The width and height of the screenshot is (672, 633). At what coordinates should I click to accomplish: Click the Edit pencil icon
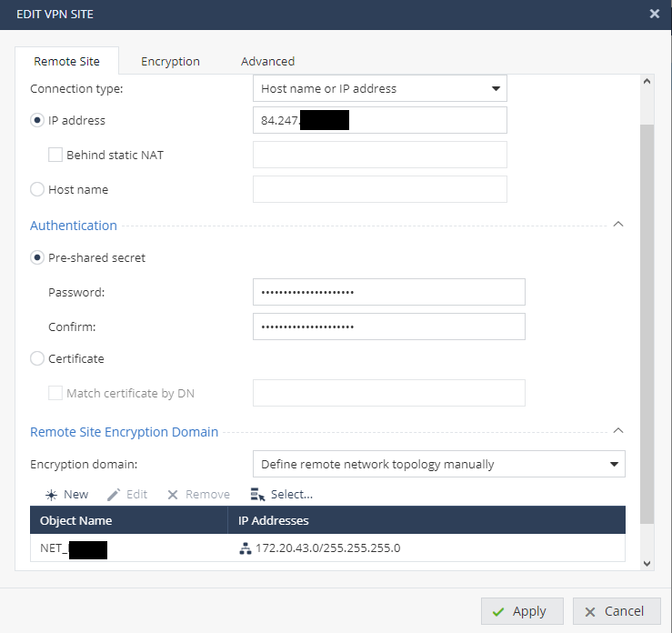click(x=114, y=494)
